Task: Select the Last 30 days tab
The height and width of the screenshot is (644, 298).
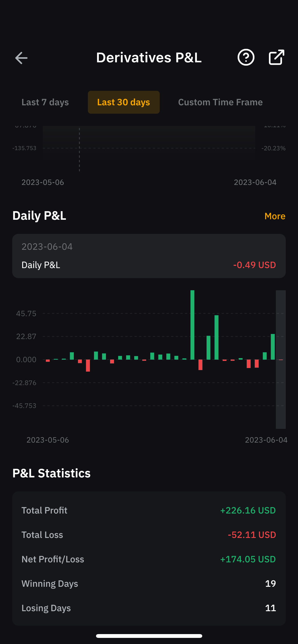Action: coord(124,102)
